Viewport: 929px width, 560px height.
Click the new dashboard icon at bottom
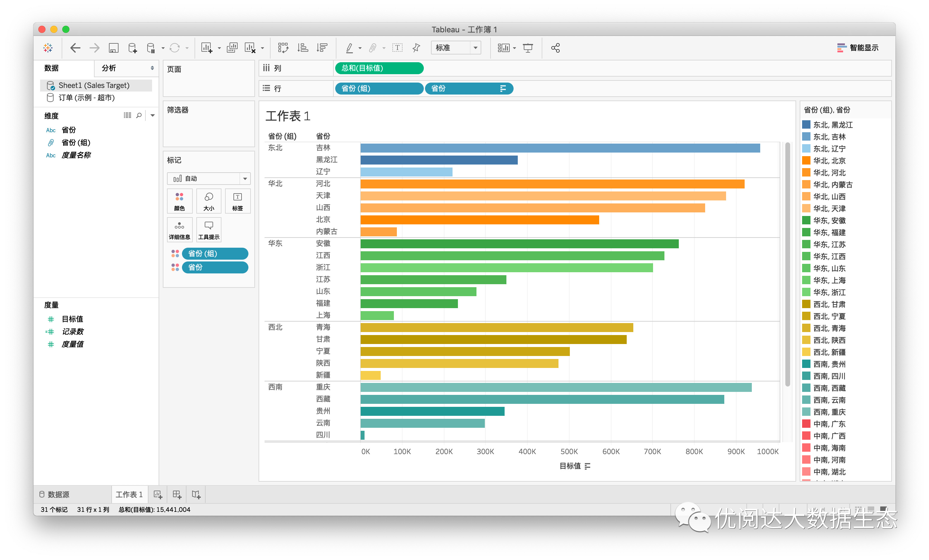click(x=177, y=494)
